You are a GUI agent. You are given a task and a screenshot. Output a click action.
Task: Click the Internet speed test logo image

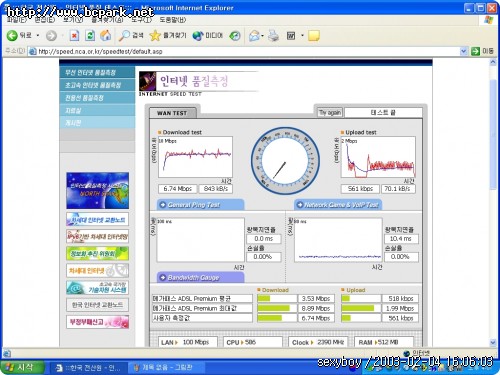148,81
